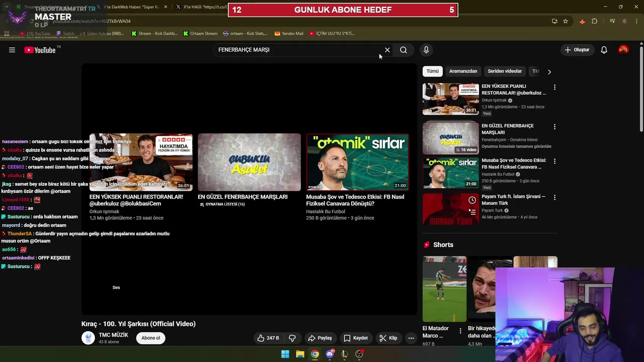Open options for EEN YÜKSEK PUANLI sidebar video
644x362 pixels.
pos(554,87)
